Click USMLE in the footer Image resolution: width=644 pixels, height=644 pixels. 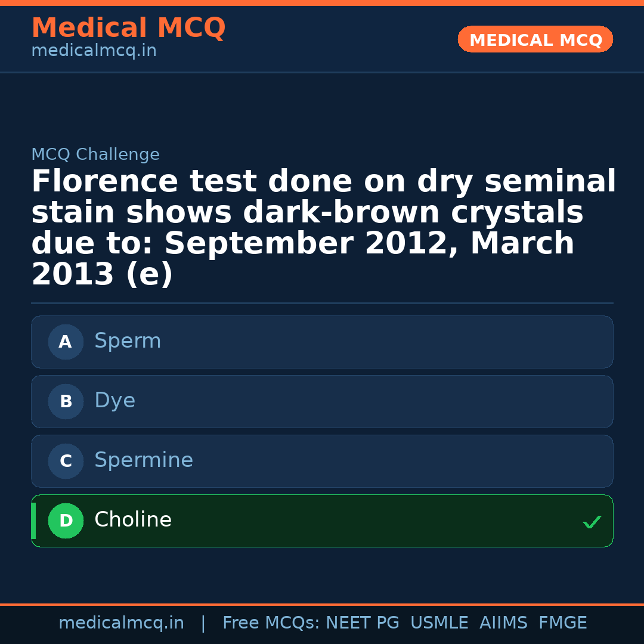coord(439,623)
